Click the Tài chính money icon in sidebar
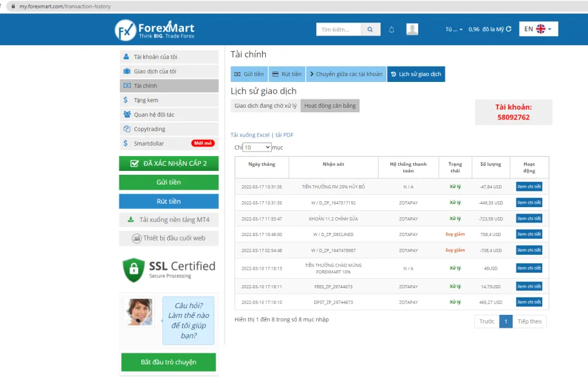Viewport: 588px width, 387px height. (127, 85)
